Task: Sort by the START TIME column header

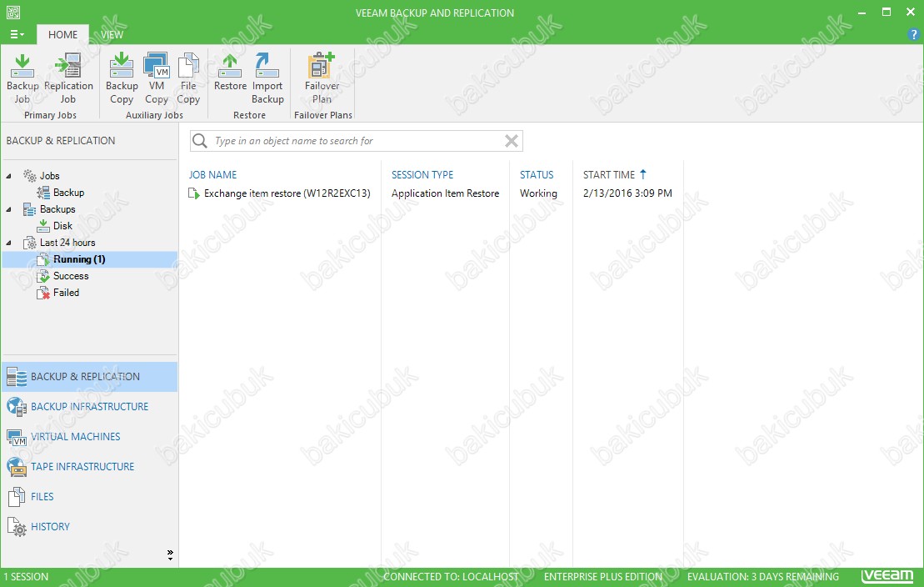Action: pyautogui.click(x=609, y=175)
